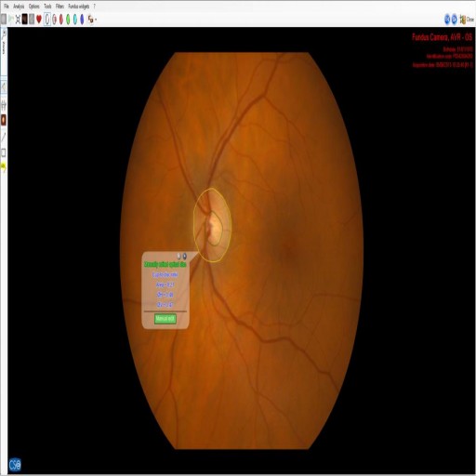Image resolution: width=476 pixels, height=476 pixels.
Task: Click the brown square sidebar icon
Action: (4, 120)
